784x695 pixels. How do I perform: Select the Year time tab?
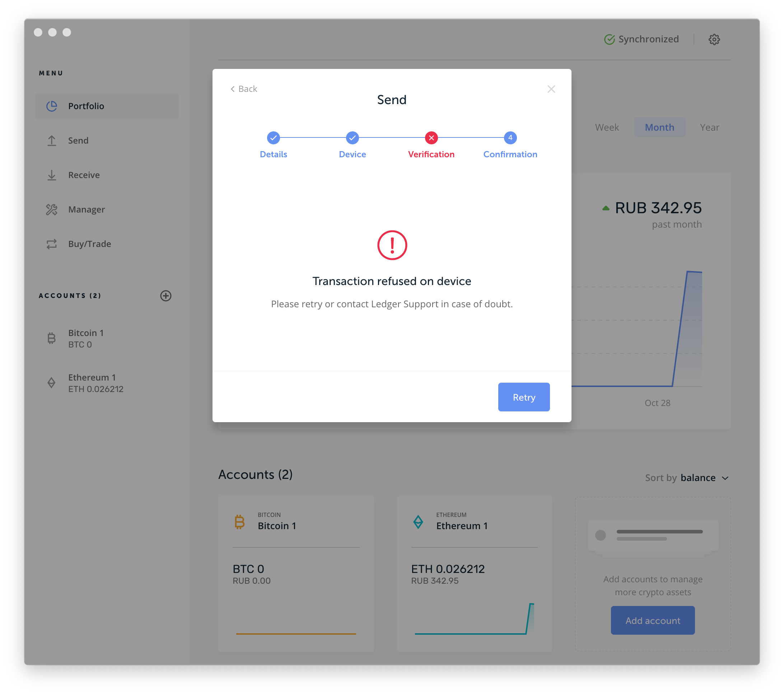click(710, 127)
